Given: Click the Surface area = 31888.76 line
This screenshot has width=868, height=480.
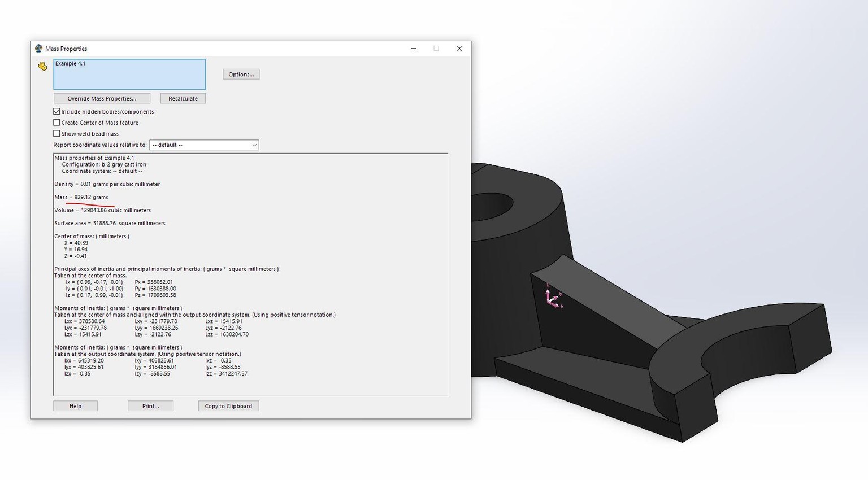Looking at the screenshot, I should pyautogui.click(x=110, y=223).
